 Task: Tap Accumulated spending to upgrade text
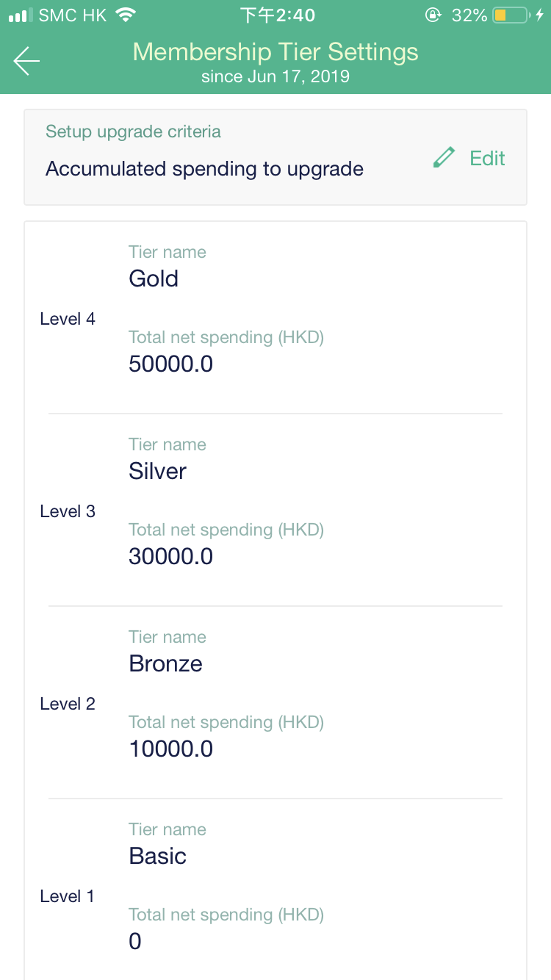[204, 169]
